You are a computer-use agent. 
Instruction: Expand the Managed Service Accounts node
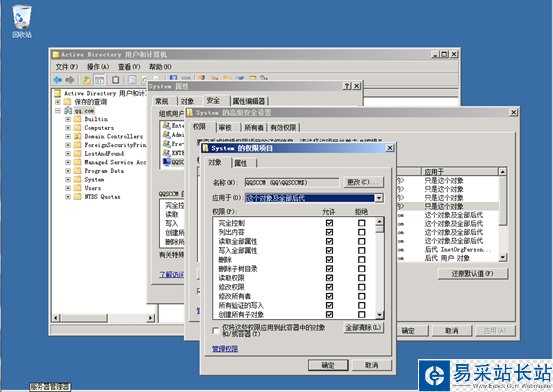pos(68,162)
